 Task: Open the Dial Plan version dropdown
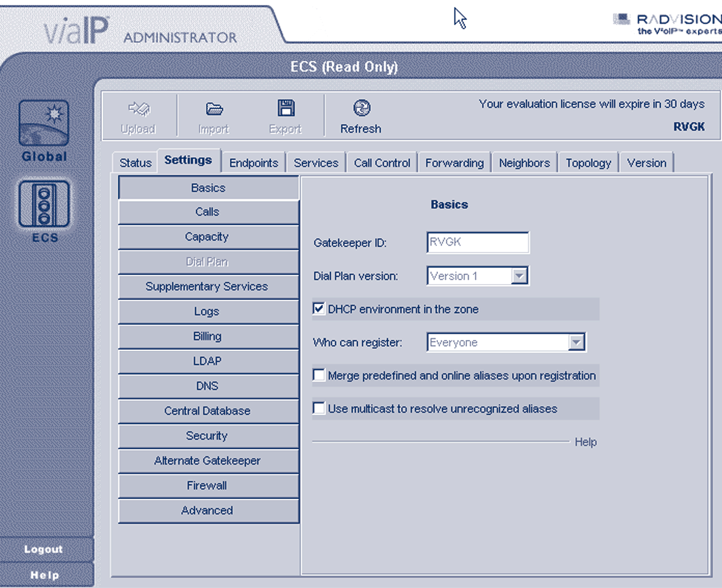(518, 276)
